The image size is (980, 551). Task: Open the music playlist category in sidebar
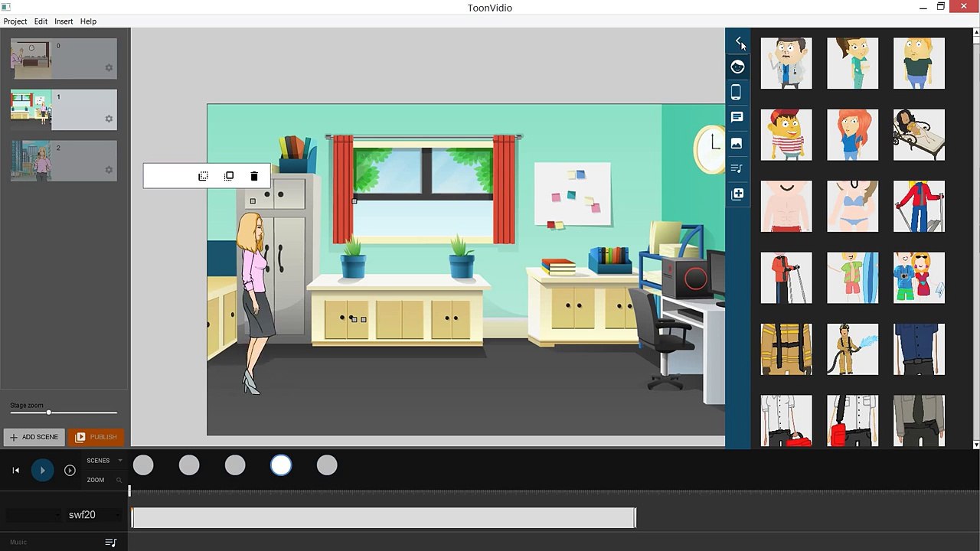pyautogui.click(x=737, y=168)
